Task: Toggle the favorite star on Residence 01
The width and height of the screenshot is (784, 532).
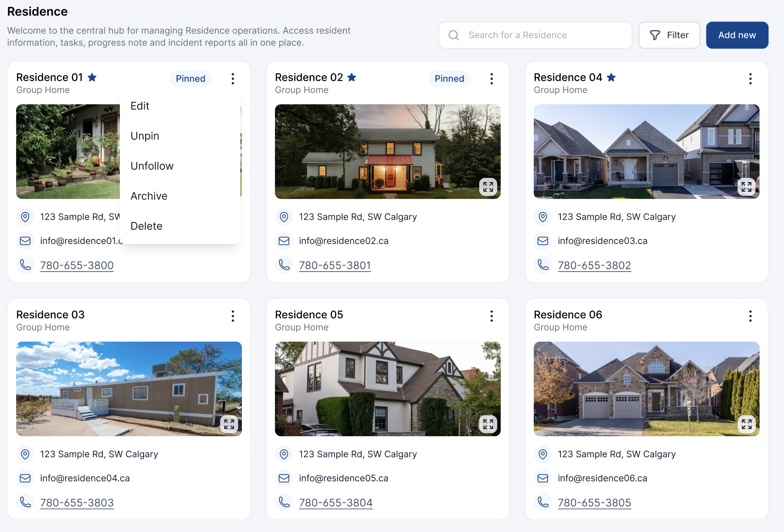Action: coord(92,78)
